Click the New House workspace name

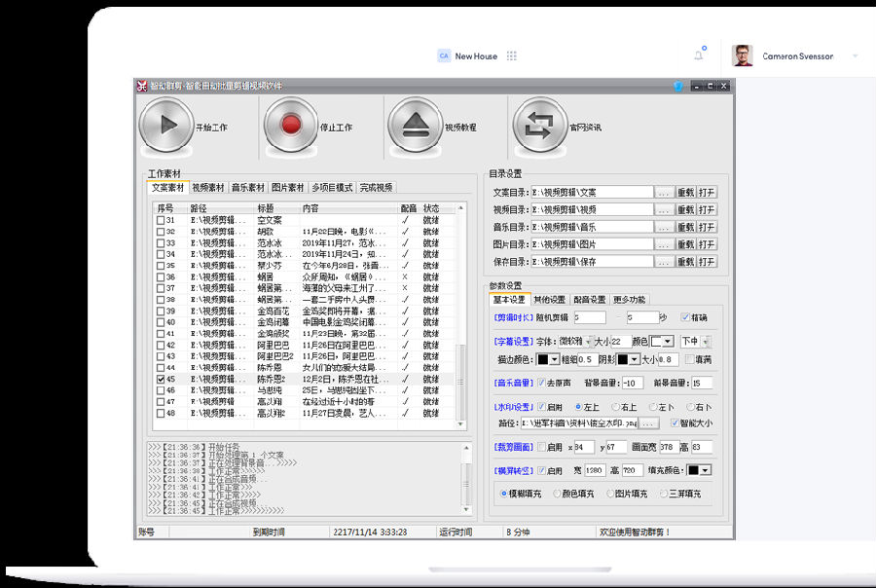[x=476, y=55]
